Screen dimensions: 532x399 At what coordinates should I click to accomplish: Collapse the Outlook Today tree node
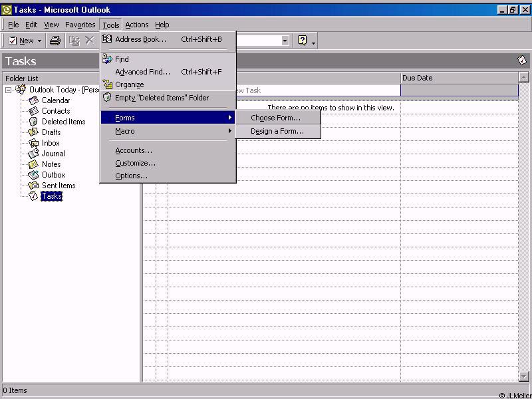[9, 90]
